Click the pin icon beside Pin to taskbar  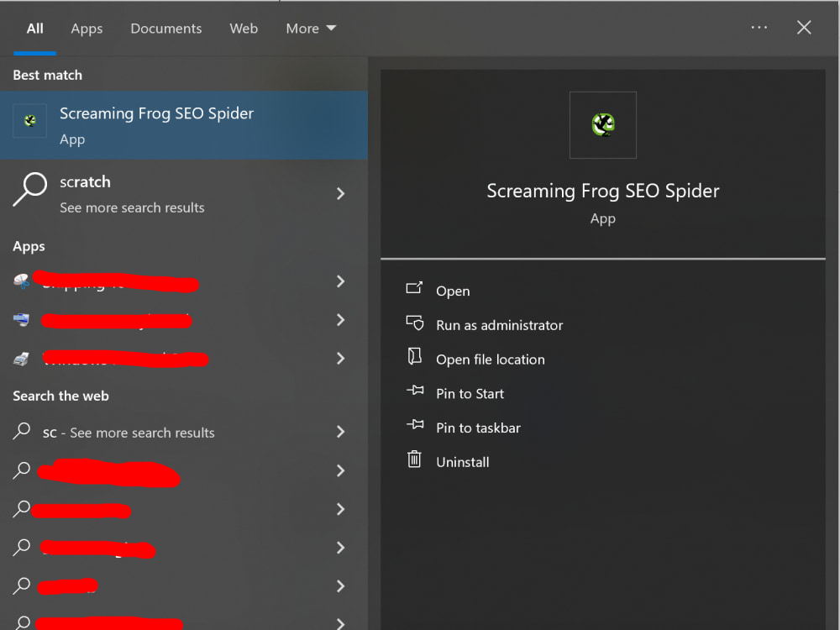click(415, 424)
